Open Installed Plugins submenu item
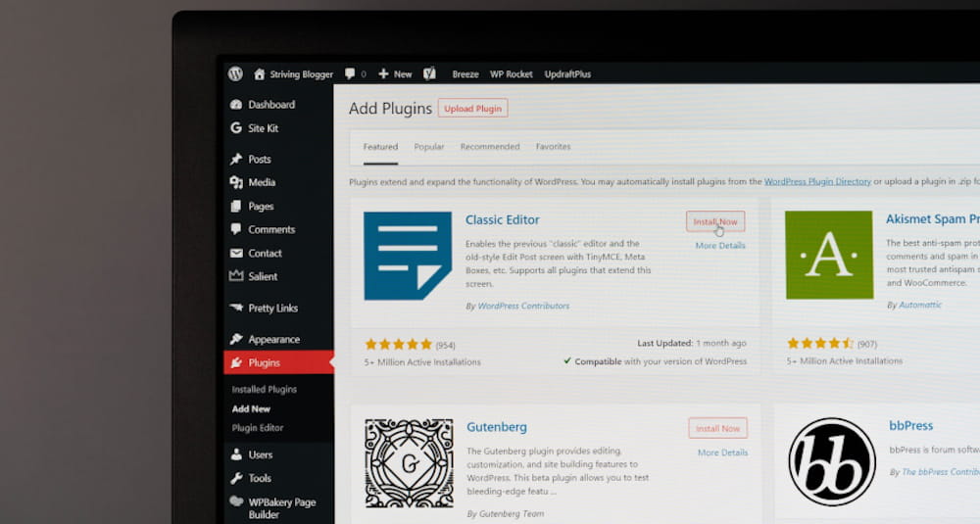The width and height of the screenshot is (980, 524). point(264,389)
